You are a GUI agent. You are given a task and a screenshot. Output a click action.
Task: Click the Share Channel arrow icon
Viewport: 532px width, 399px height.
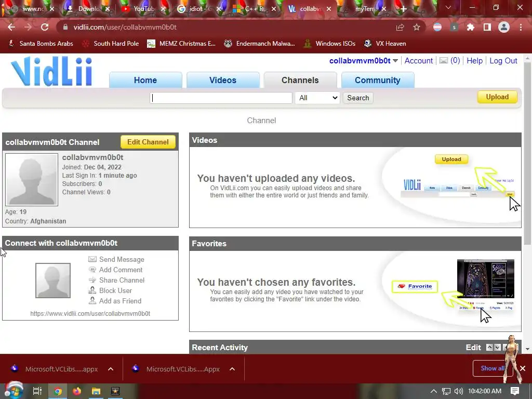click(x=92, y=280)
